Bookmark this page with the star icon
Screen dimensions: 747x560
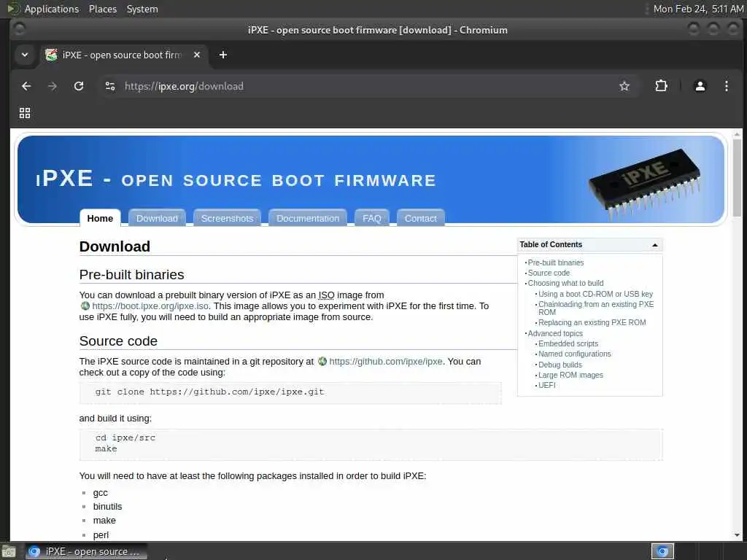coord(624,86)
